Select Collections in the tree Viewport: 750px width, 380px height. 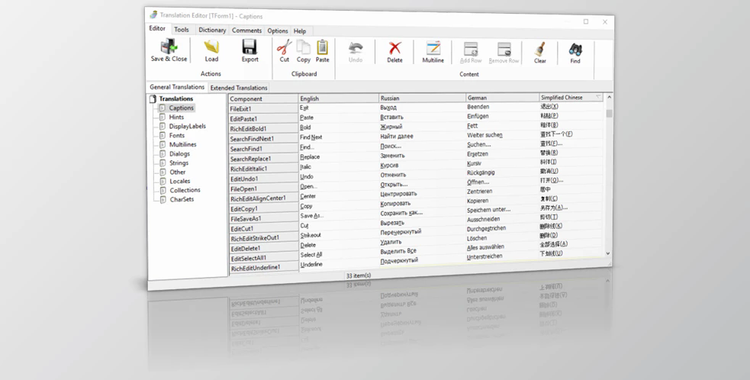tap(185, 190)
